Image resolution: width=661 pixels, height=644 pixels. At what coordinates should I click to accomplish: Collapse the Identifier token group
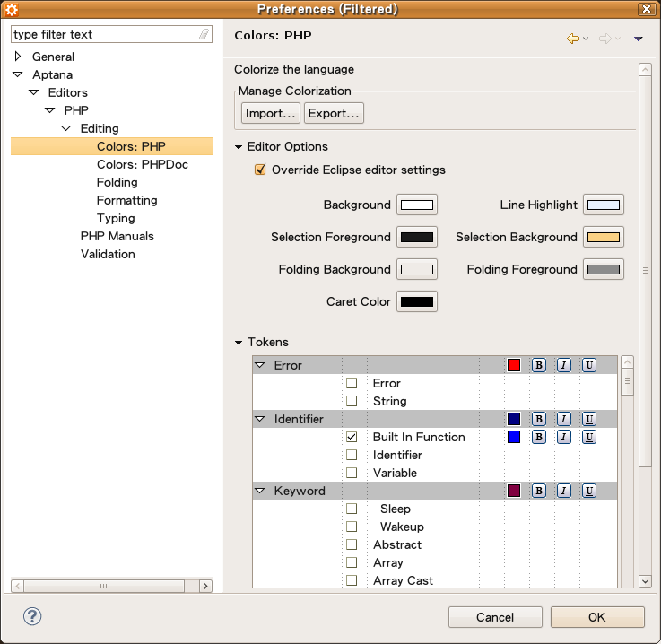click(260, 419)
